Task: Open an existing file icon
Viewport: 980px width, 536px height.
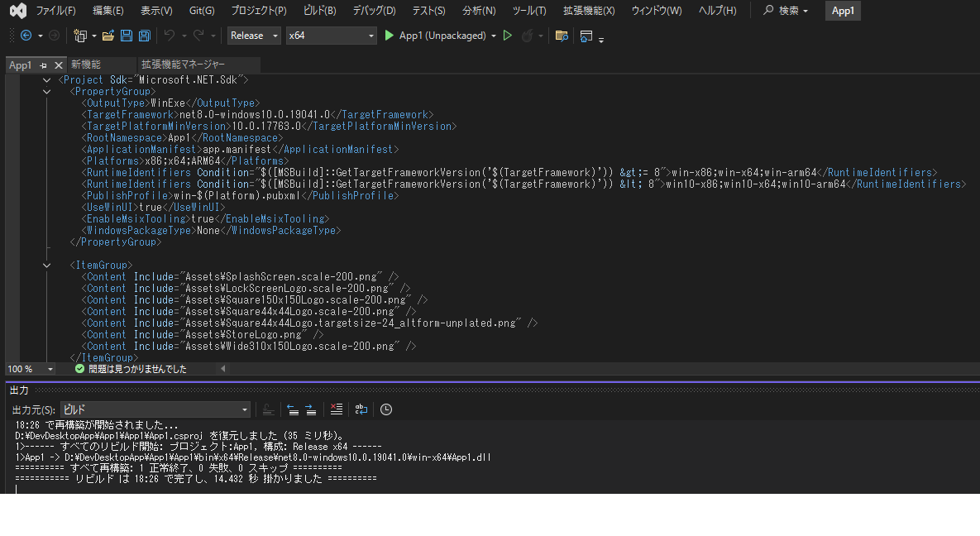Action: tap(108, 36)
